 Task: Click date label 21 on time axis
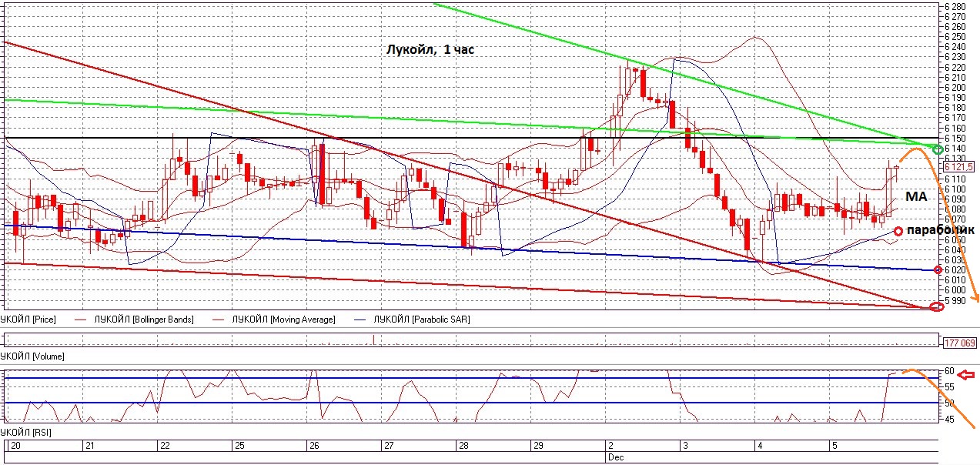(89, 446)
